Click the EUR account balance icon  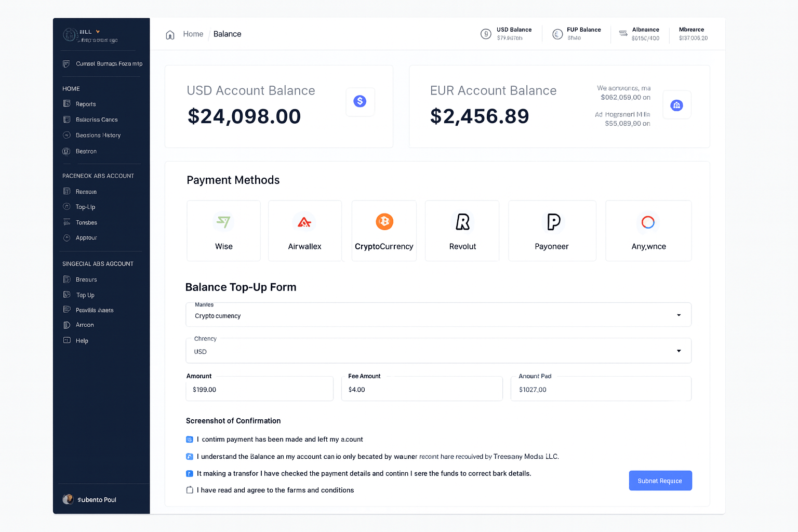pyautogui.click(x=676, y=105)
